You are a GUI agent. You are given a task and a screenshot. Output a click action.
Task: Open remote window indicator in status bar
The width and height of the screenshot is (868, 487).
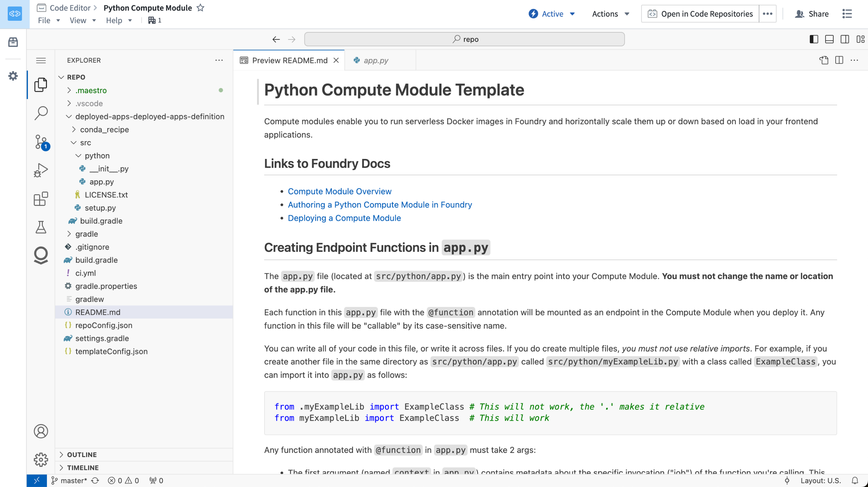pyautogui.click(x=37, y=480)
